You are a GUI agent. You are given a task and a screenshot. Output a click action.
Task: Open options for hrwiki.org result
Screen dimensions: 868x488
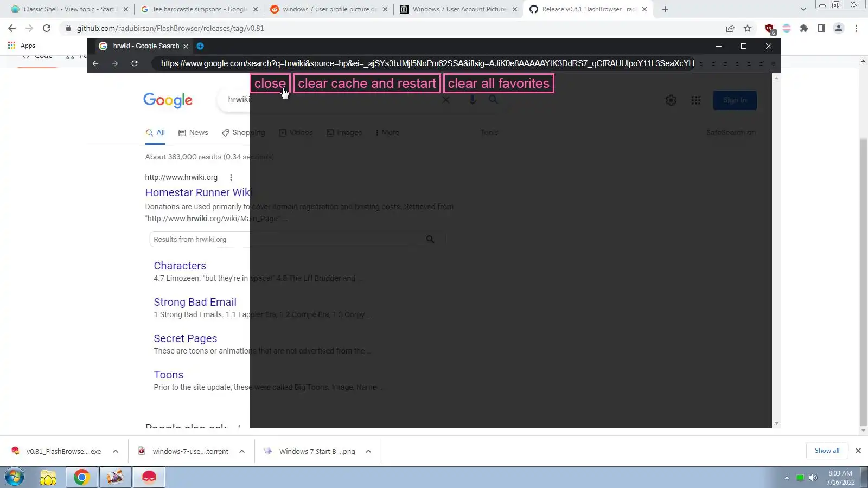(x=231, y=177)
